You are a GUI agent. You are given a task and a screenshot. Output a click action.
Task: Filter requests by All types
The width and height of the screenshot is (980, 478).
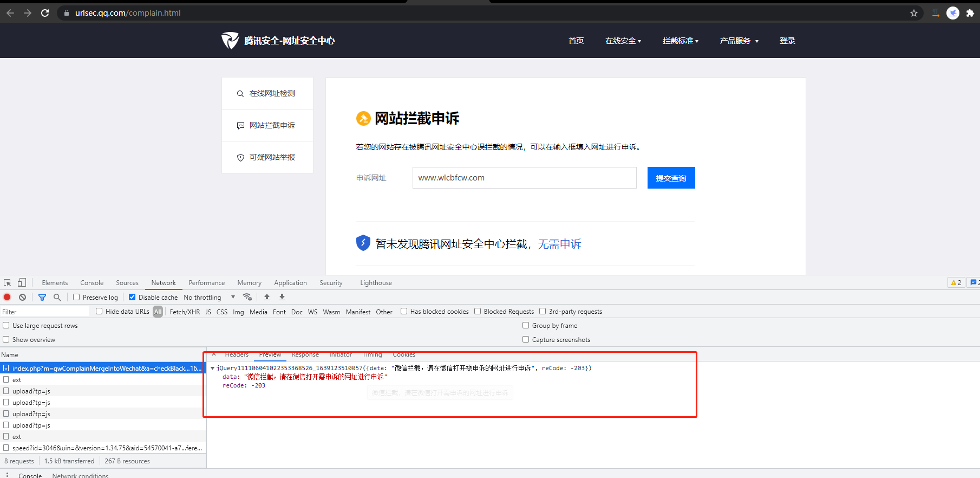(x=158, y=312)
